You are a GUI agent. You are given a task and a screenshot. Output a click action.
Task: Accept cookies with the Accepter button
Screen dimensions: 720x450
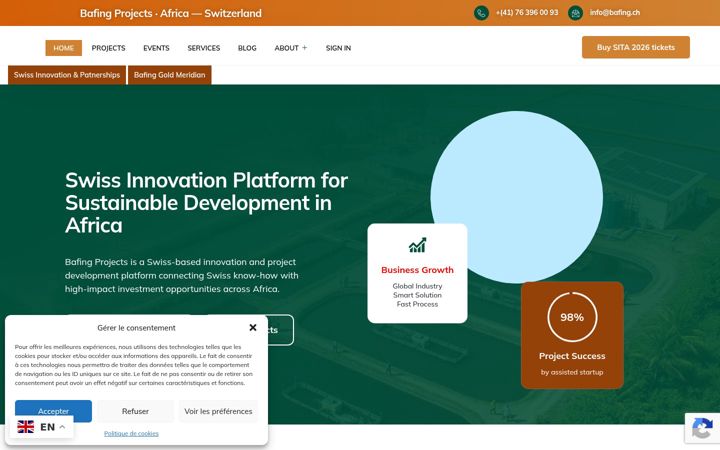53,411
